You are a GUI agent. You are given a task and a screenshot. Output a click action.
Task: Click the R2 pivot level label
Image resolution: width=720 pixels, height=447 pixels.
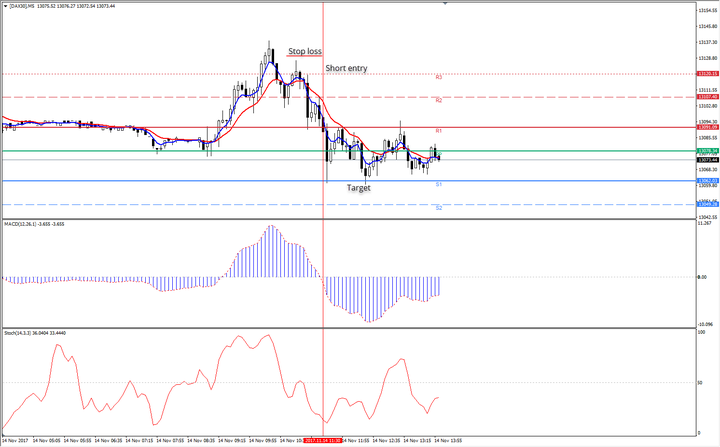[439, 100]
